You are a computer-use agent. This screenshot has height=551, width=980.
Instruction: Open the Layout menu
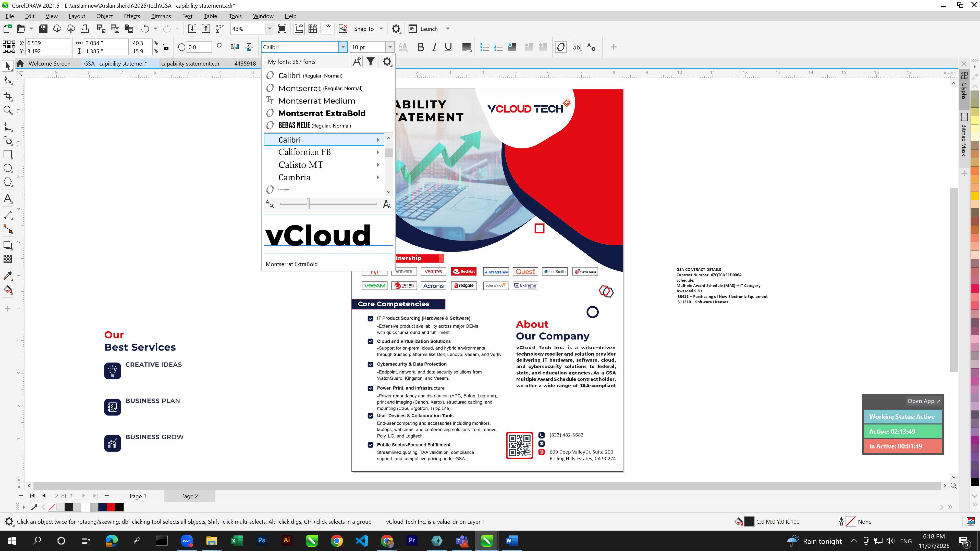(77, 16)
